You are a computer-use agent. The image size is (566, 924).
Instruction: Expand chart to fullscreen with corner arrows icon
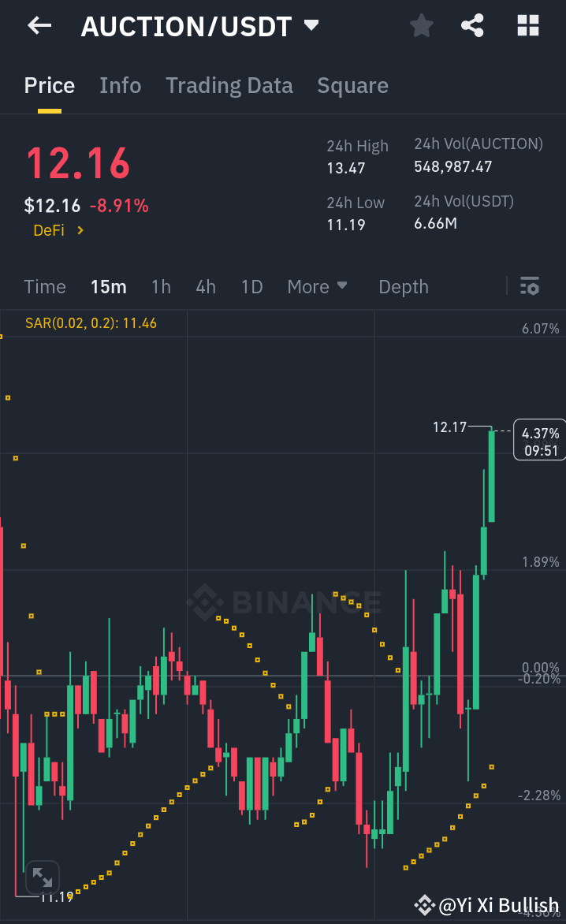coord(42,877)
